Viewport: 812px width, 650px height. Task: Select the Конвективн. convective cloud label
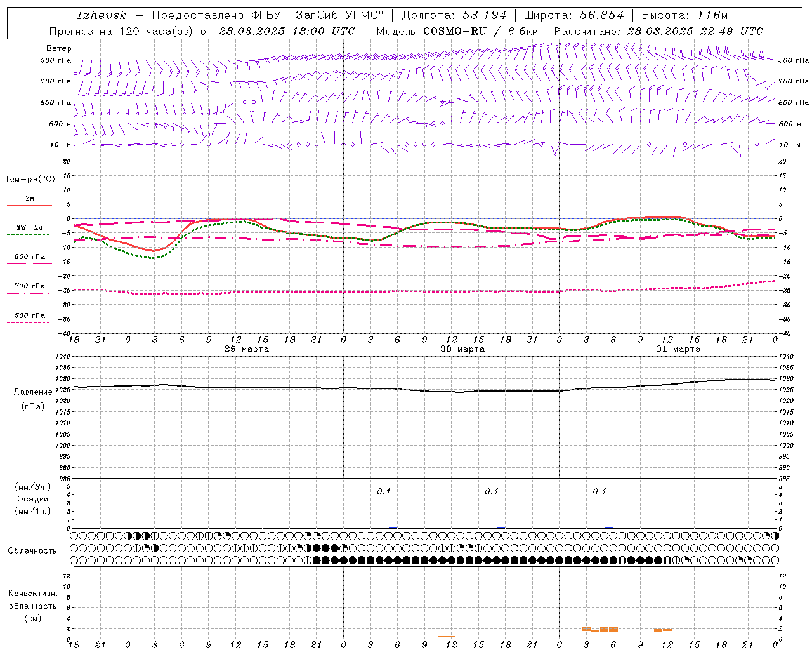tap(32, 594)
